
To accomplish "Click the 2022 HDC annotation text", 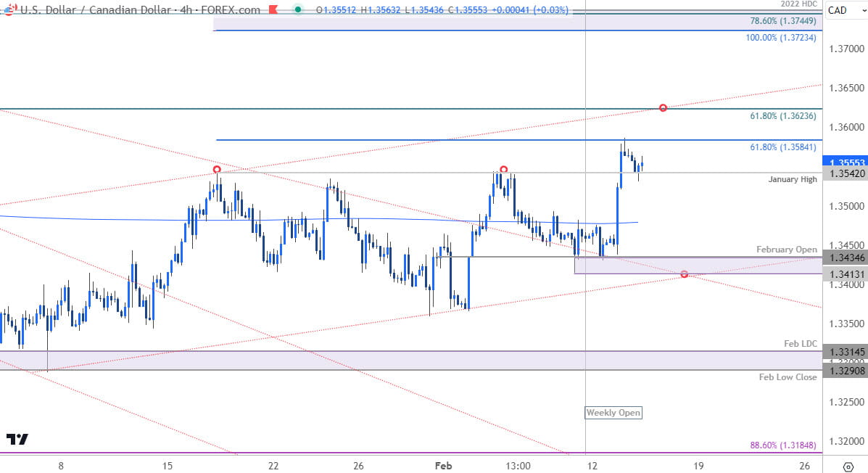I will tap(799, 4).
